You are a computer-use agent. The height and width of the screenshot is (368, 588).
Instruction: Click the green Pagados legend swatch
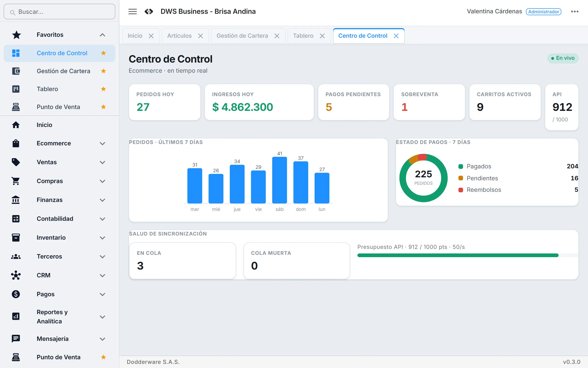click(x=461, y=167)
